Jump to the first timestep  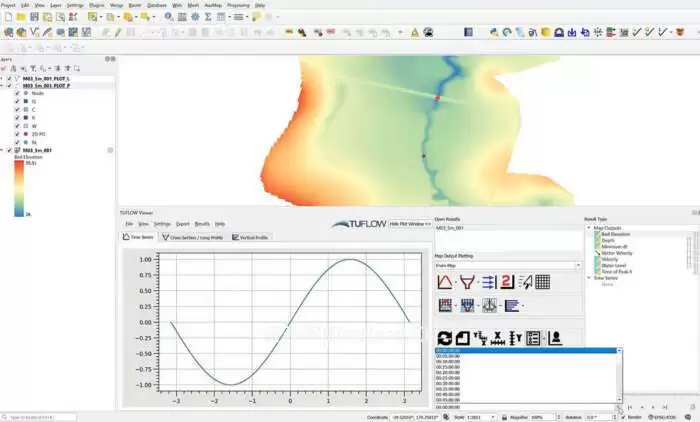pos(630,407)
